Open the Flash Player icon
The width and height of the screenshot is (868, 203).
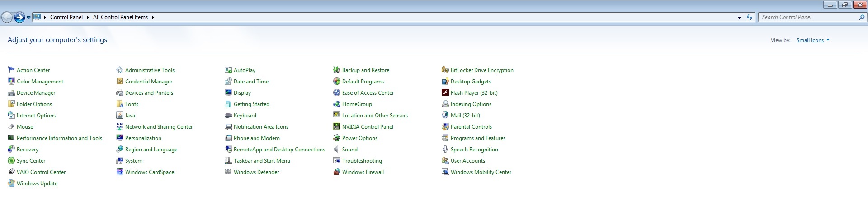pos(445,93)
